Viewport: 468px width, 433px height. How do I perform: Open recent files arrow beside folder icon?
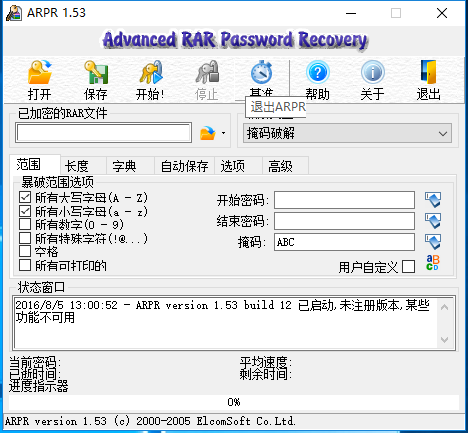pos(223,133)
